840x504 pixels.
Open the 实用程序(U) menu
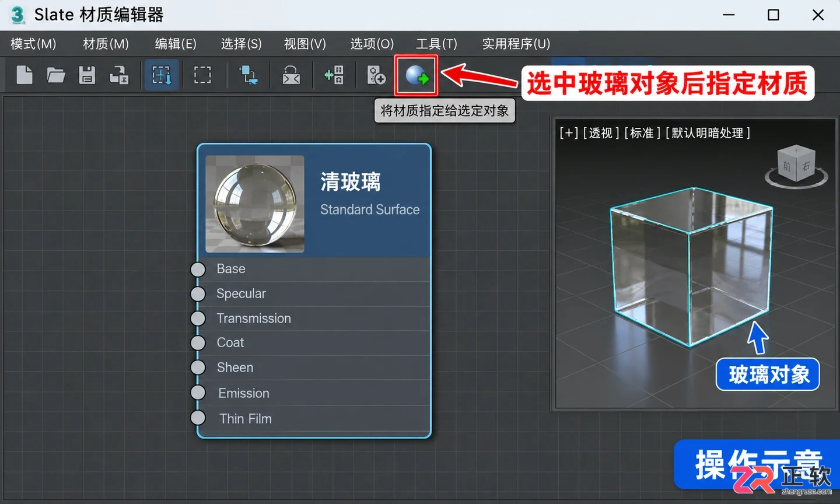[x=516, y=44]
